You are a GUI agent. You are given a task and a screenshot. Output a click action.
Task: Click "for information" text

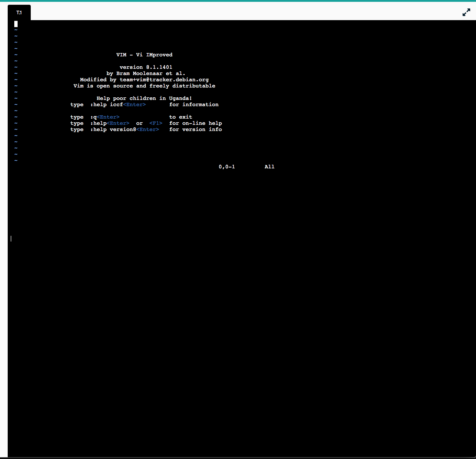coord(194,105)
